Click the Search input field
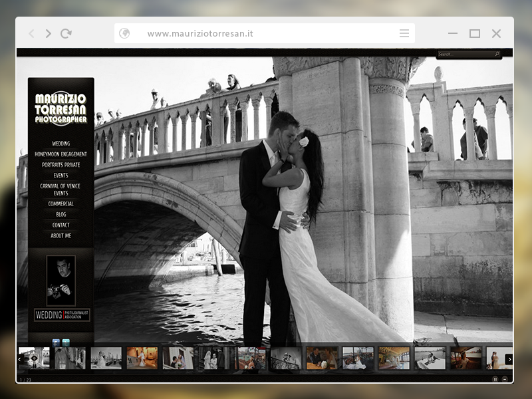Viewport: 532px width, 399px height. 465,54
